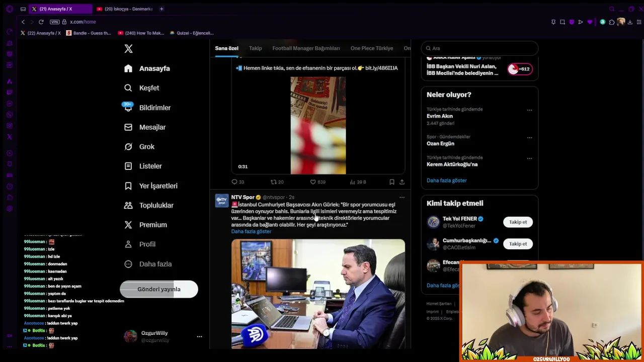Click the Ara search field
Image resolution: width=644 pixels, height=362 pixels.
point(479,48)
